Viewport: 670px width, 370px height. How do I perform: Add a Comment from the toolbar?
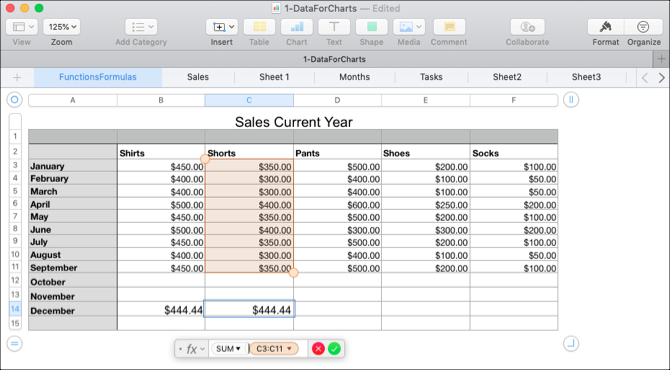(449, 27)
